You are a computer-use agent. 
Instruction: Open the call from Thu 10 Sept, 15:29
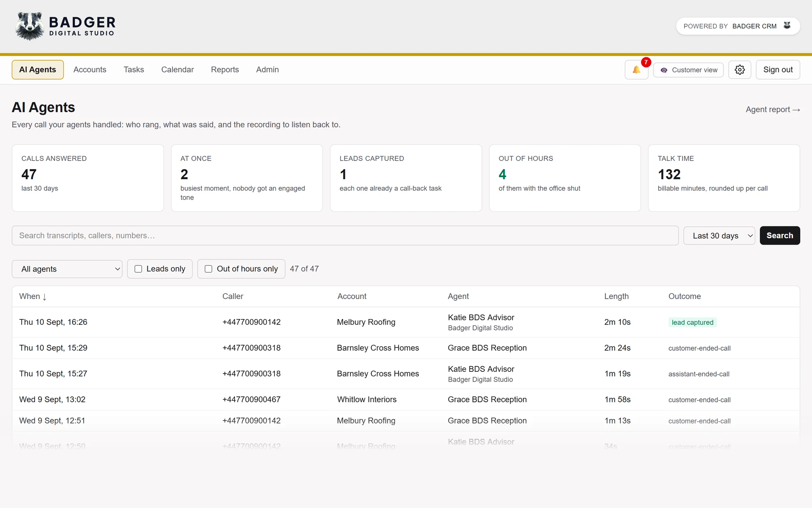406,348
